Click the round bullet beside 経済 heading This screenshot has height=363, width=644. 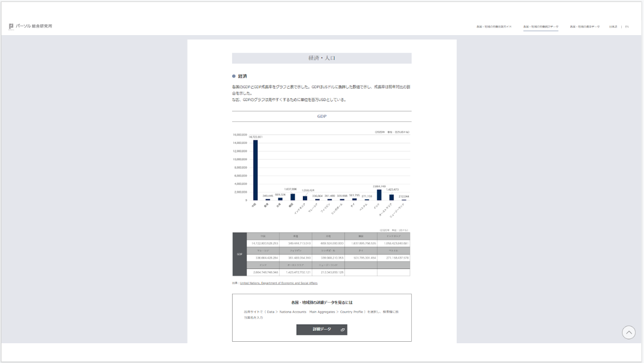tap(234, 76)
